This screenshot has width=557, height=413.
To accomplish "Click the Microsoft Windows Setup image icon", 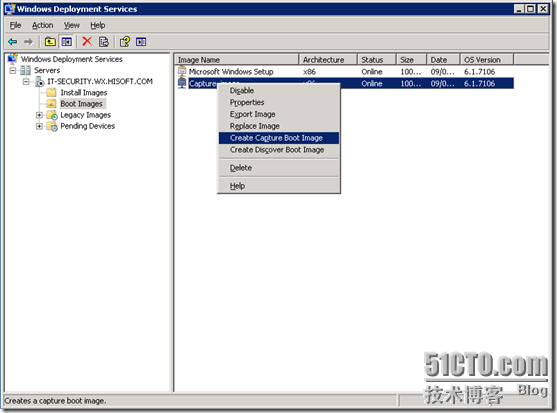I will tap(182, 71).
